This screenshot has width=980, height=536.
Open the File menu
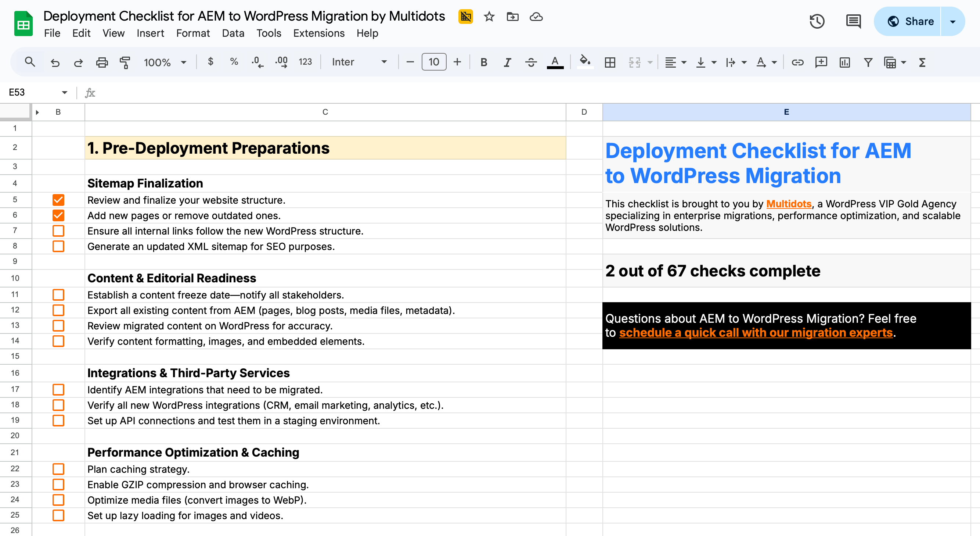[x=52, y=33]
